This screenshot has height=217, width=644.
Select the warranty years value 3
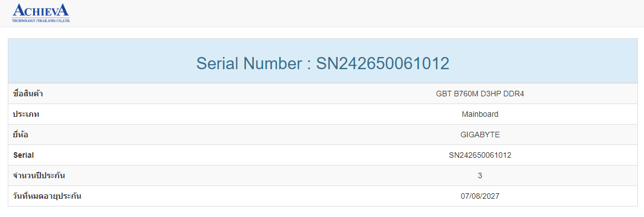tap(480, 176)
